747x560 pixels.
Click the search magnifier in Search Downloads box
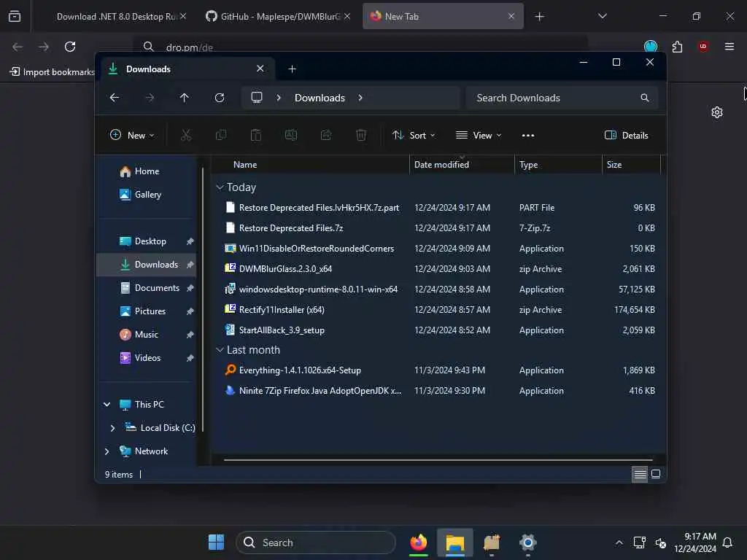[x=645, y=98]
